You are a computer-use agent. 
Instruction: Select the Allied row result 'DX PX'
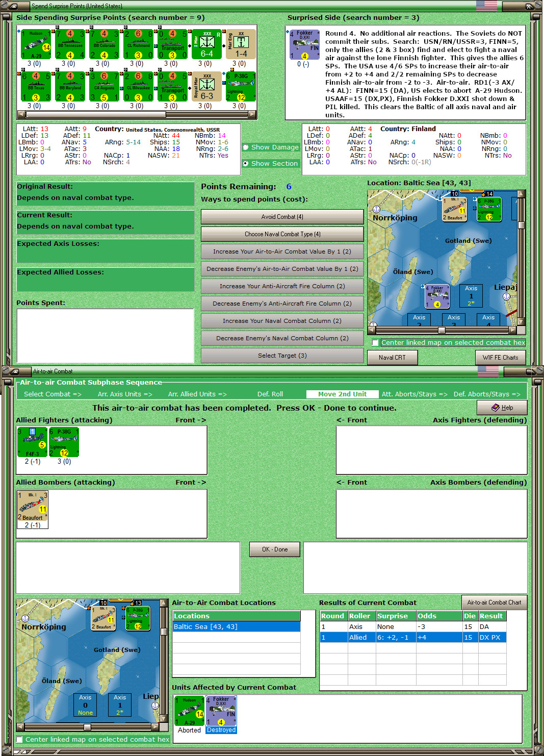pyautogui.click(x=492, y=637)
